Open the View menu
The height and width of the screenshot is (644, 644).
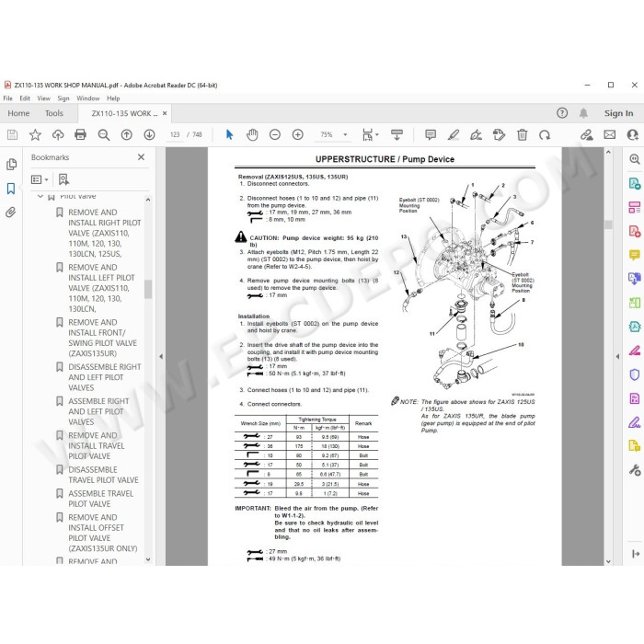coord(43,98)
